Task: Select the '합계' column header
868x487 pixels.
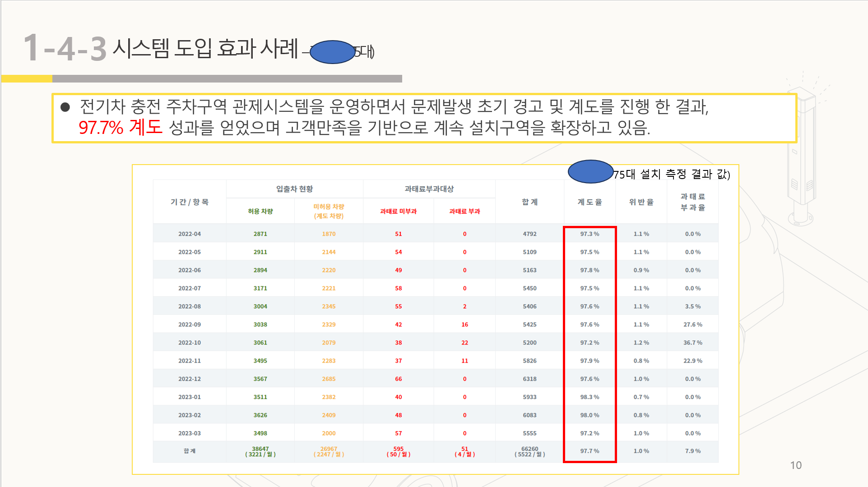Action: click(x=530, y=202)
